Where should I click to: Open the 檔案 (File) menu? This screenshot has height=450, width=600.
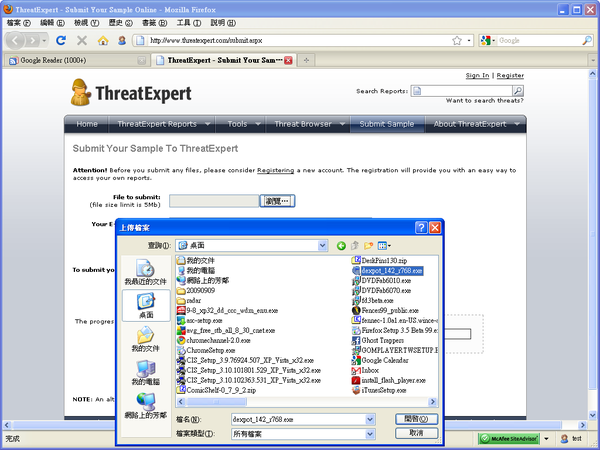coord(18,23)
